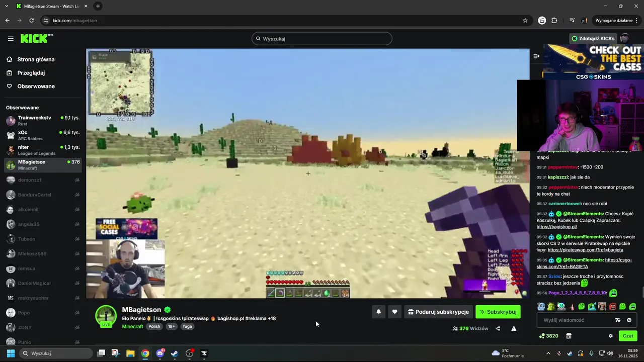Open the csgo-skins.com referral link in chat

pos(584,263)
